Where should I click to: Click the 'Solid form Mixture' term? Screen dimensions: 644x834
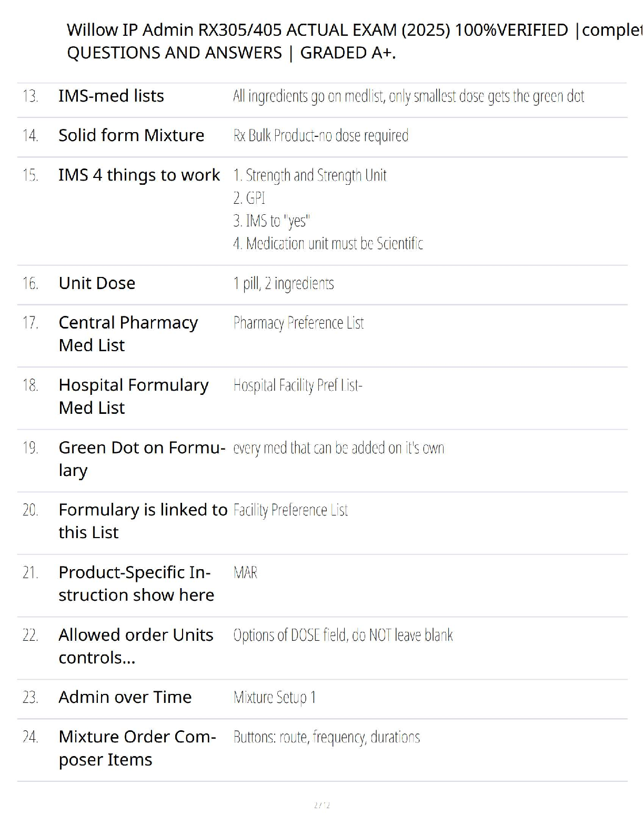click(x=131, y=135)
